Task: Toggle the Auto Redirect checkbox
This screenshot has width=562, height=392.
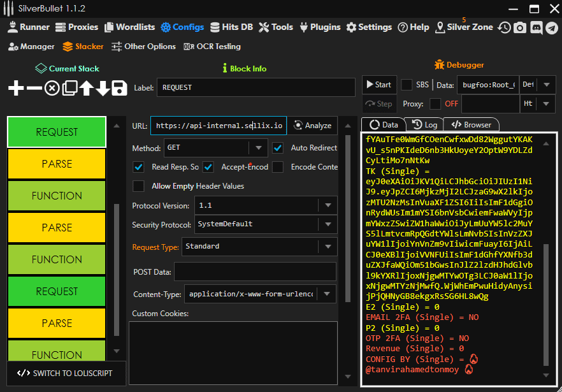Action: pos(278,148)
